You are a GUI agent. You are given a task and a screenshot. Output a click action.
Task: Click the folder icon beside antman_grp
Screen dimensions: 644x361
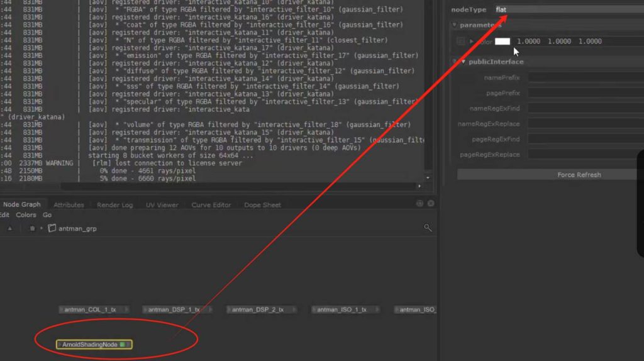(x=52, y=228)
